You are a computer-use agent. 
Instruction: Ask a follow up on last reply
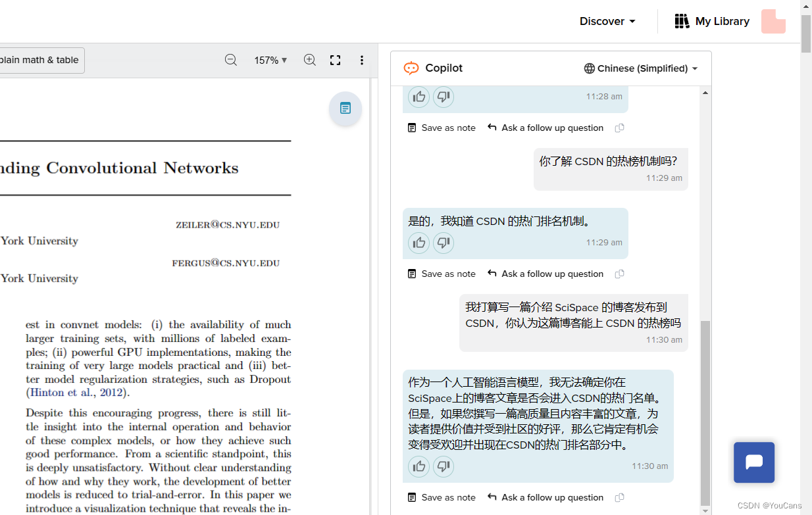[546, 497]
